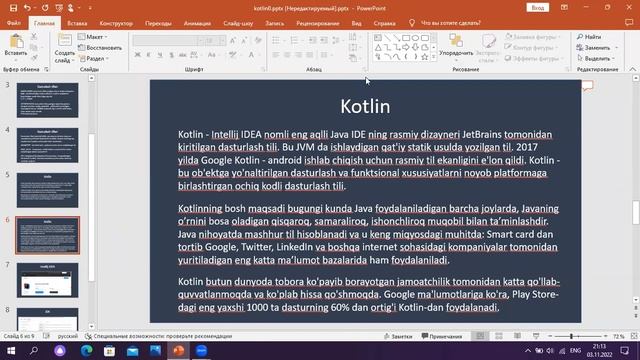Toggle normal view in status bar
The image size is (640, 360).
(x=480, y=336)
